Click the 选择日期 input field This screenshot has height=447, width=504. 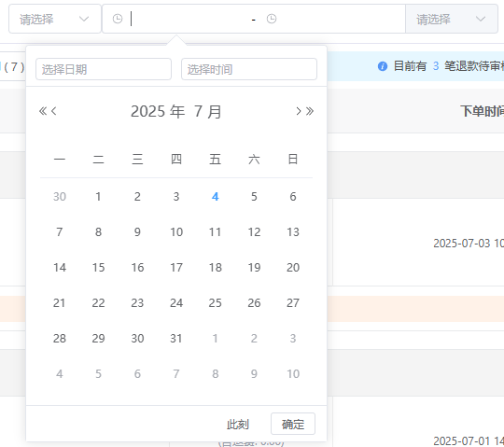(x=104, y=69)
